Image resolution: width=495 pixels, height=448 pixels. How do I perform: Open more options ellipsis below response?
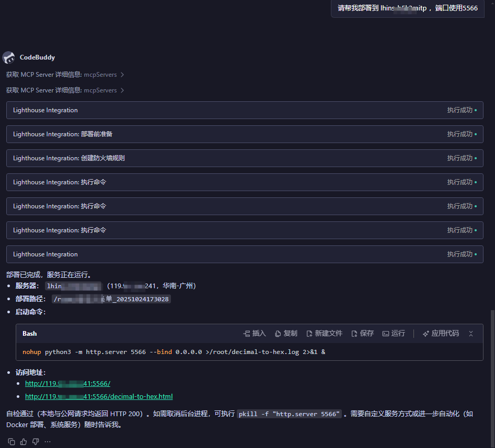(x=48, y=442)
